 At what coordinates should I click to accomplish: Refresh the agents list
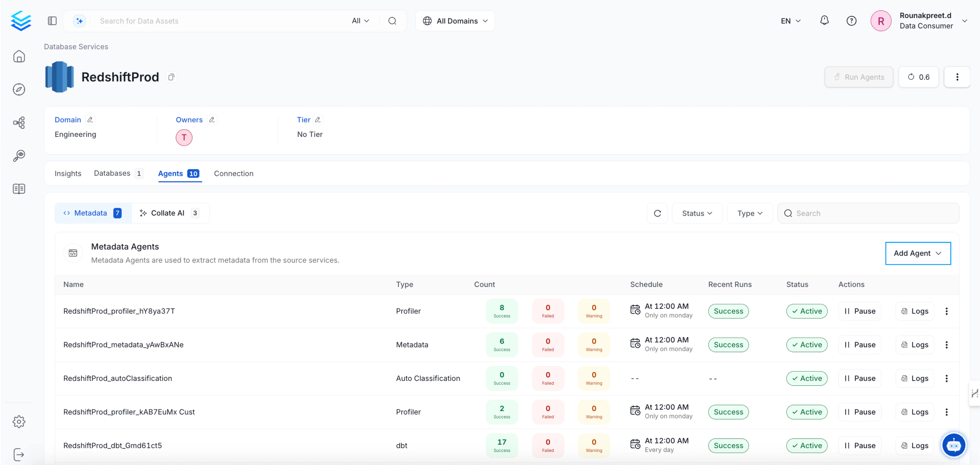point(657,213)
